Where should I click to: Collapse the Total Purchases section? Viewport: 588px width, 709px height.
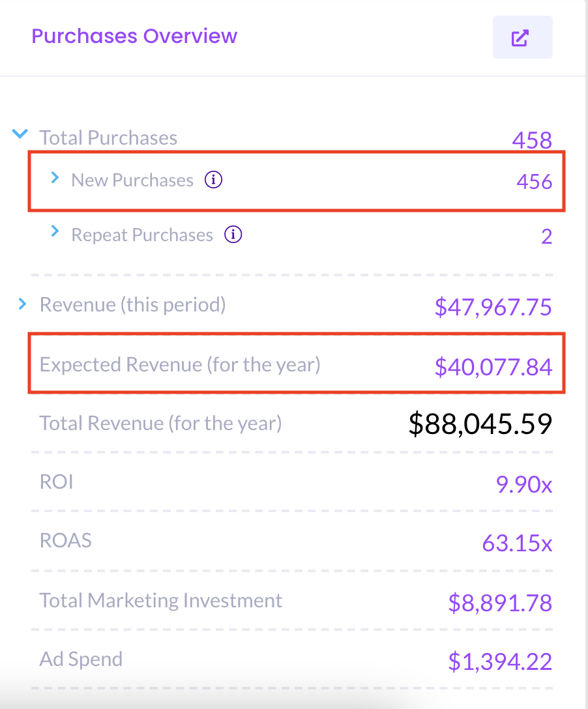pyautogui.click(x=21, y=134)
